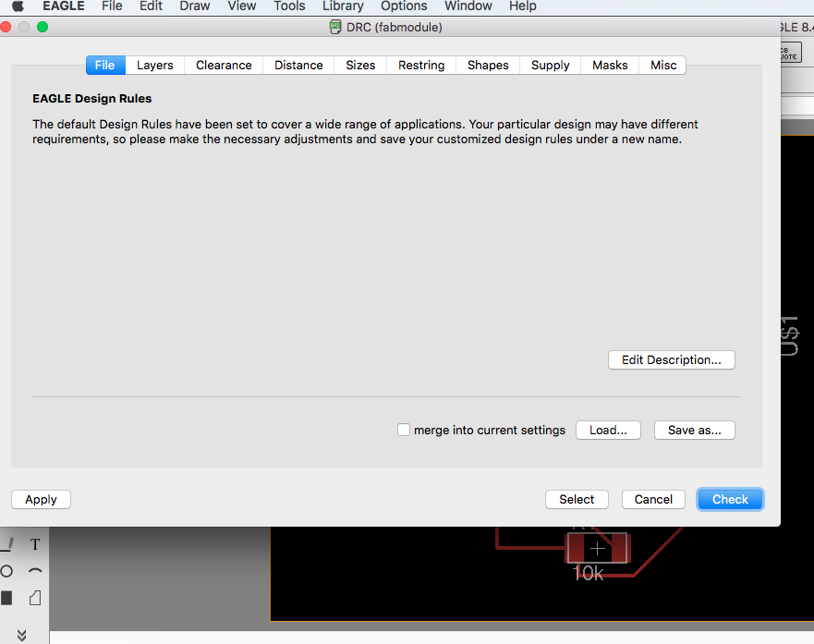814x644 pixels.
Task: Select the Line draw tool
Action: (6, 544)
